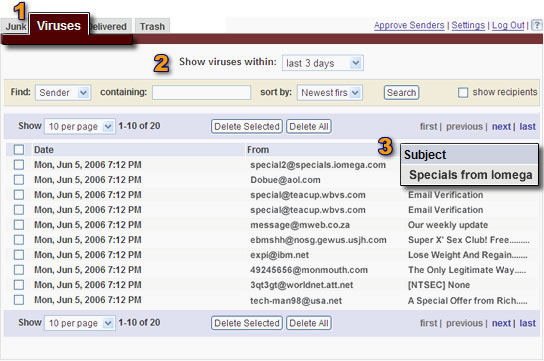The height and width of the screenshot is (361, 544).
Task: Open the Find 'Sender' dropdown
Action: click(x=63, y=93)
